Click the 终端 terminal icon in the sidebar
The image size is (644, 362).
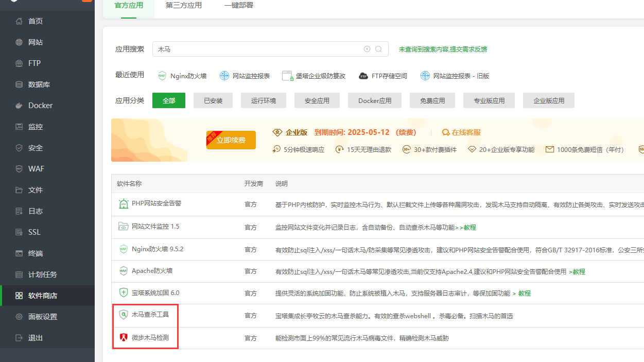[x=19, y=253]
